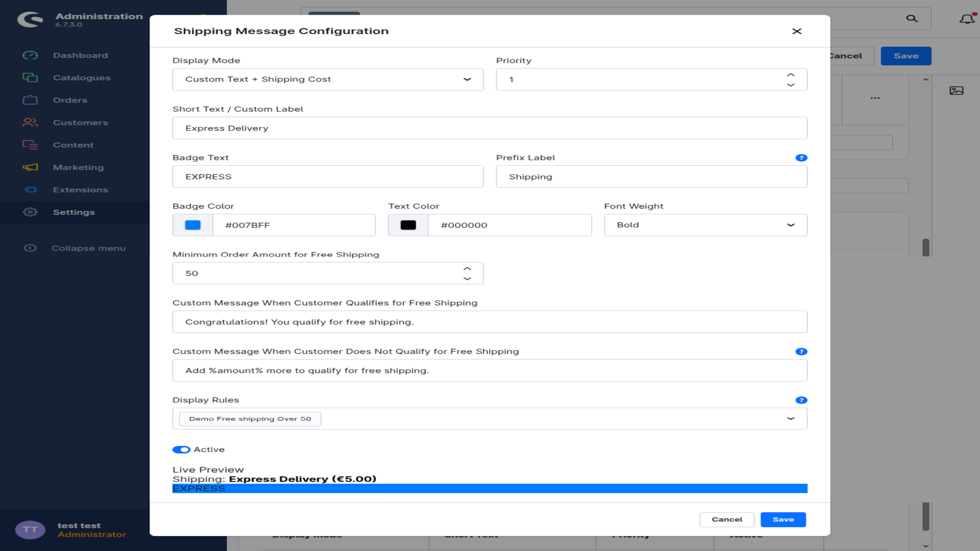980x551 pixels.
Task: Open the Extensions menu
Action: [80, 190]
